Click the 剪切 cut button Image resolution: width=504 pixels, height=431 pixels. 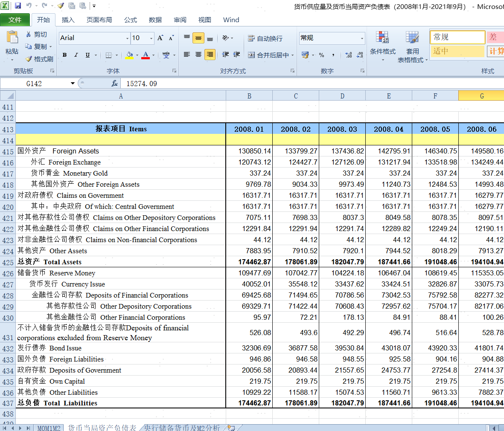tap(36, 34)
